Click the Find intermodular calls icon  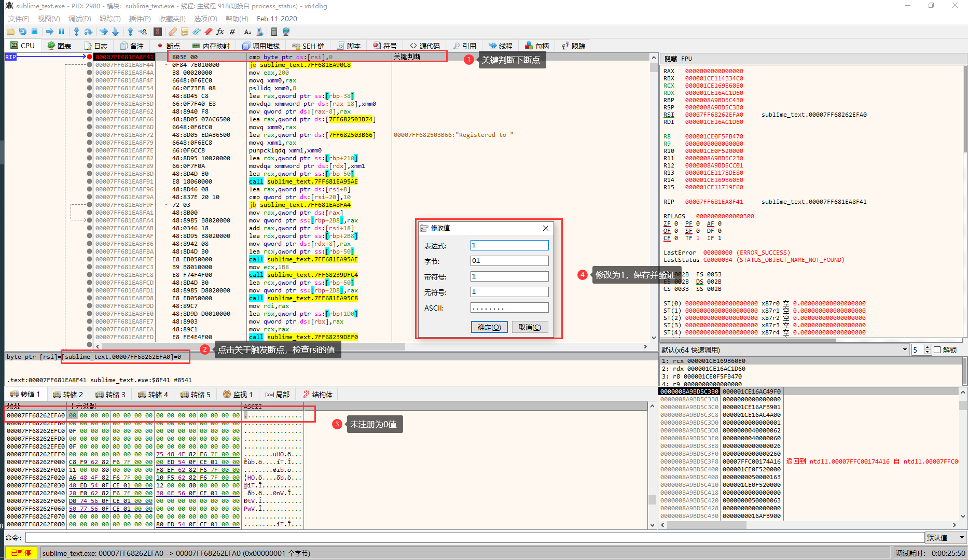[x=259, y=32]
